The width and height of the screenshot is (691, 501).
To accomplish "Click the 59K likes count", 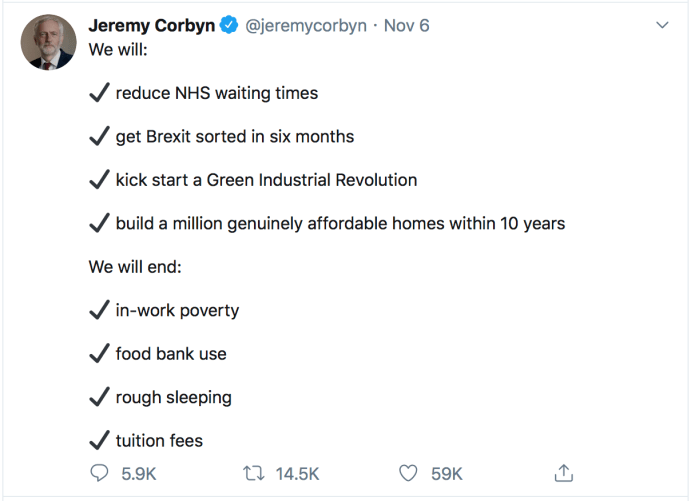I will pos(447,474).
